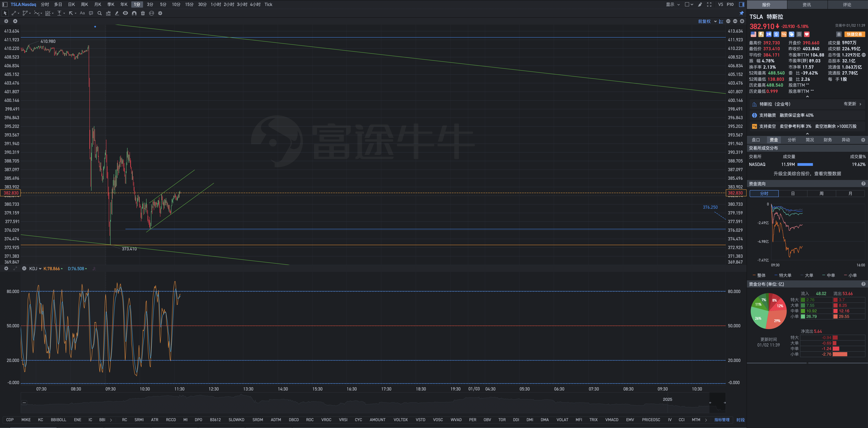Viewport: 868px width, 428px height.
Task: Zoom in chart with plus icon
Action: (x=742, y=21)
